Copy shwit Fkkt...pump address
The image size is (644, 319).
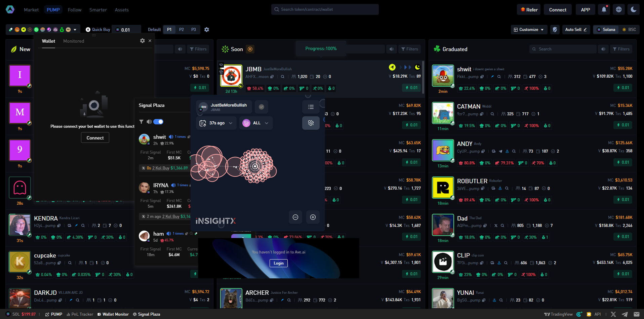pyautogui.click(x=482, y=77)
